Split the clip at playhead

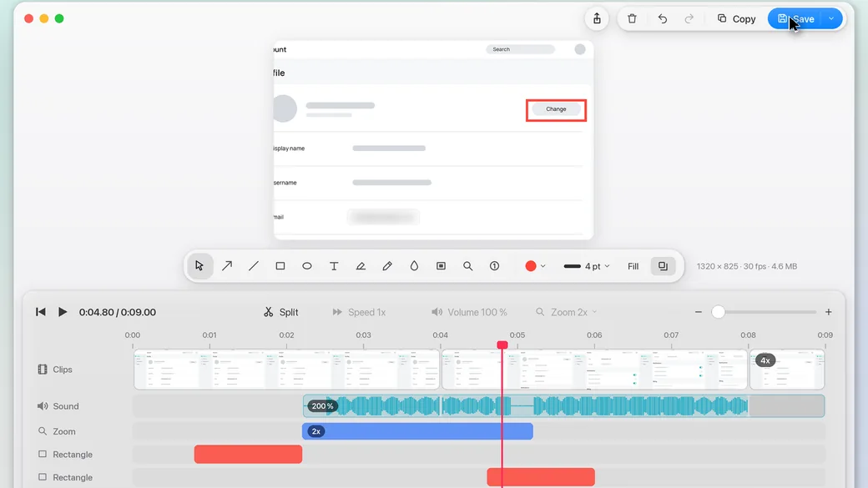281,312
